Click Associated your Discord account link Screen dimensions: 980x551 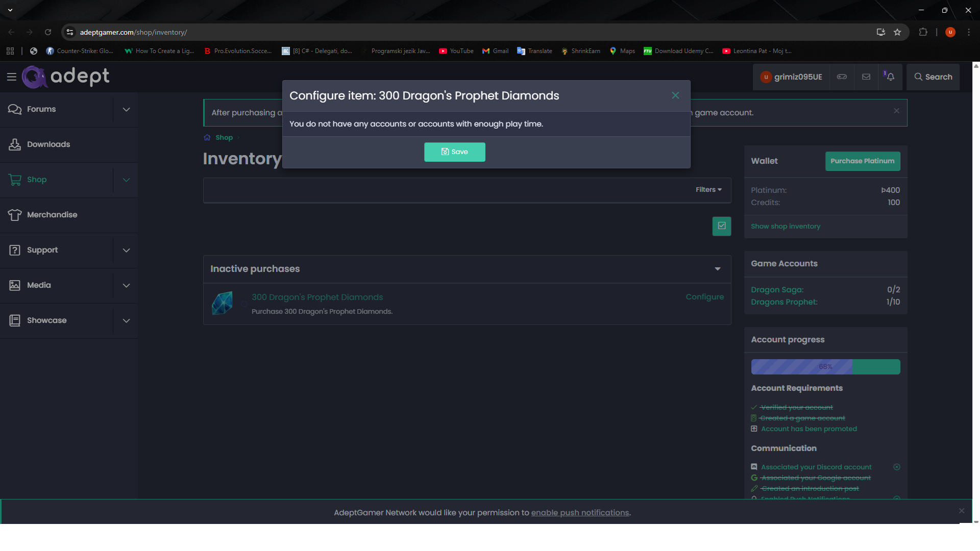point(816,467)
